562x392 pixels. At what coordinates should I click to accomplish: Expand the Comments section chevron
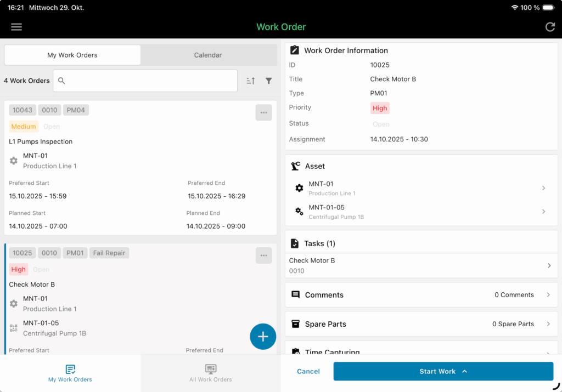click(x=549, y=294)
